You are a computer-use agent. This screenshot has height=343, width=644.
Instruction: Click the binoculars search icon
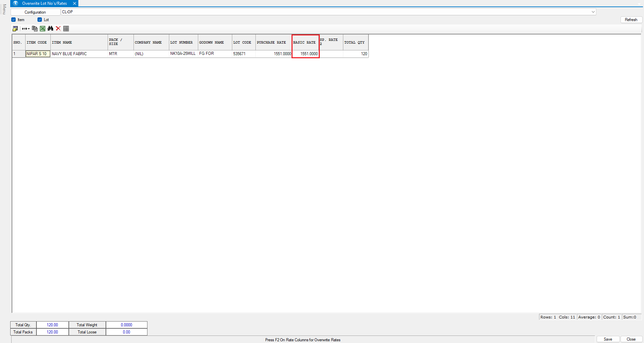pyautogui.click(x=50, y=29)
